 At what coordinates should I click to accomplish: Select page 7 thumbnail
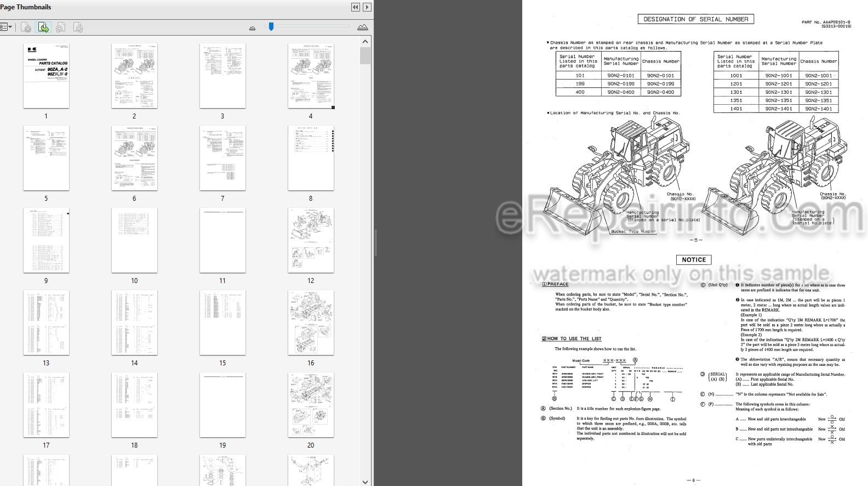pos(222,158)
